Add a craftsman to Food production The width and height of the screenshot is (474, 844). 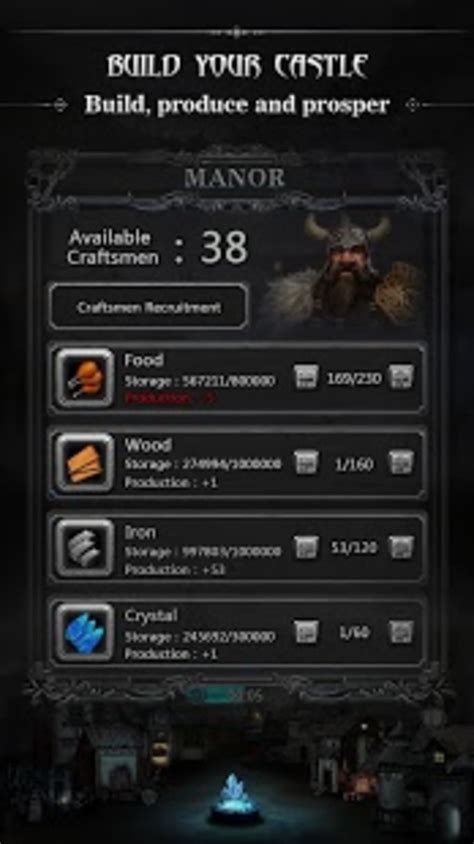401,377
